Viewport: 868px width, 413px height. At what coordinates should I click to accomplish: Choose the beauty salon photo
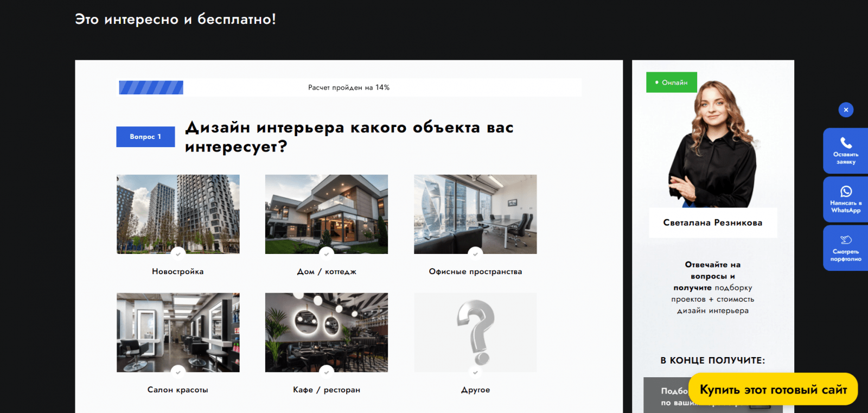click(x=178, y=331)
